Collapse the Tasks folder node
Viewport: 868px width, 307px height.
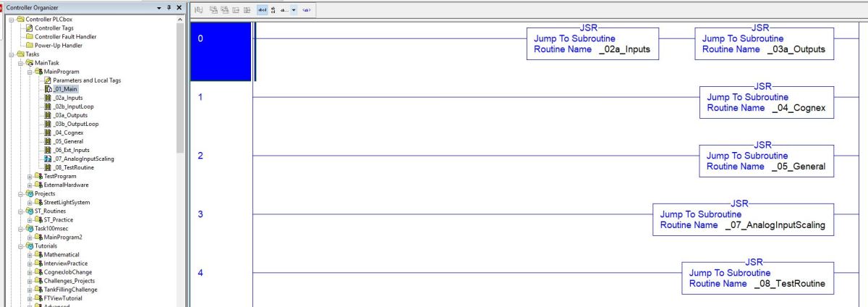11,54
